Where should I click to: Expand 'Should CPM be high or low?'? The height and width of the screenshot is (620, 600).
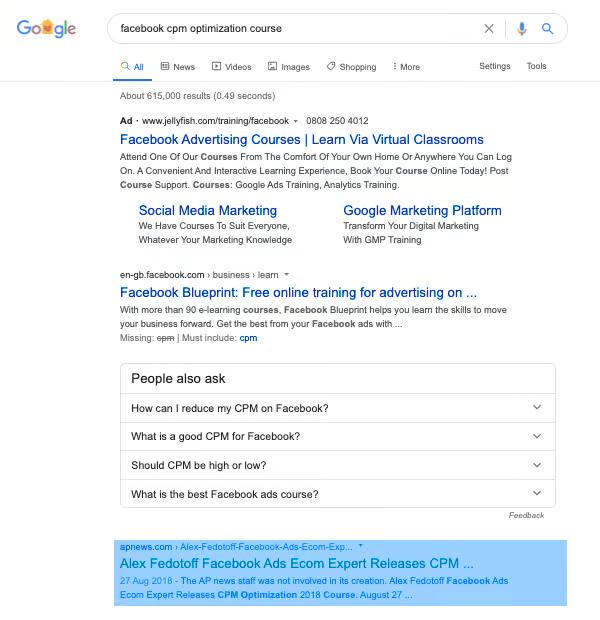tap(338, 465)
